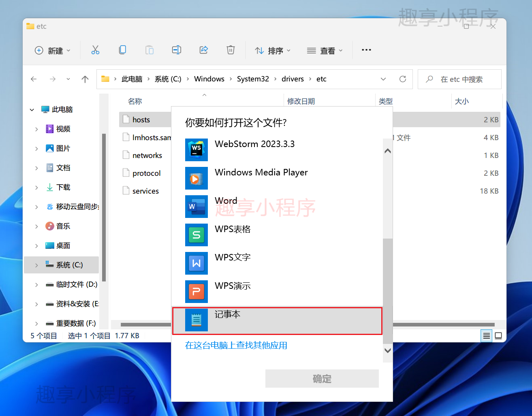Expand the 临时文件 (D:) tree node
The image size is (532, 416).
pyautogui.click(x=36, y=284)
